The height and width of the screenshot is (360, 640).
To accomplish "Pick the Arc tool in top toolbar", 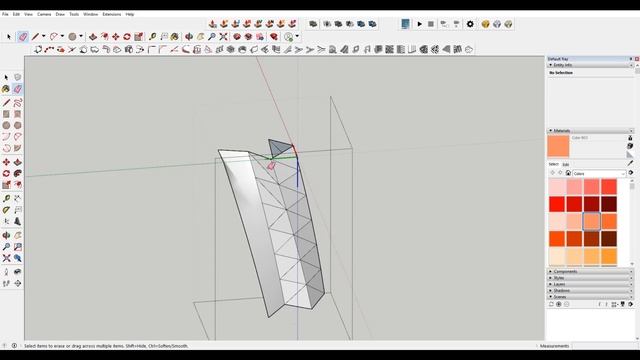I will (x=54, y=37).
